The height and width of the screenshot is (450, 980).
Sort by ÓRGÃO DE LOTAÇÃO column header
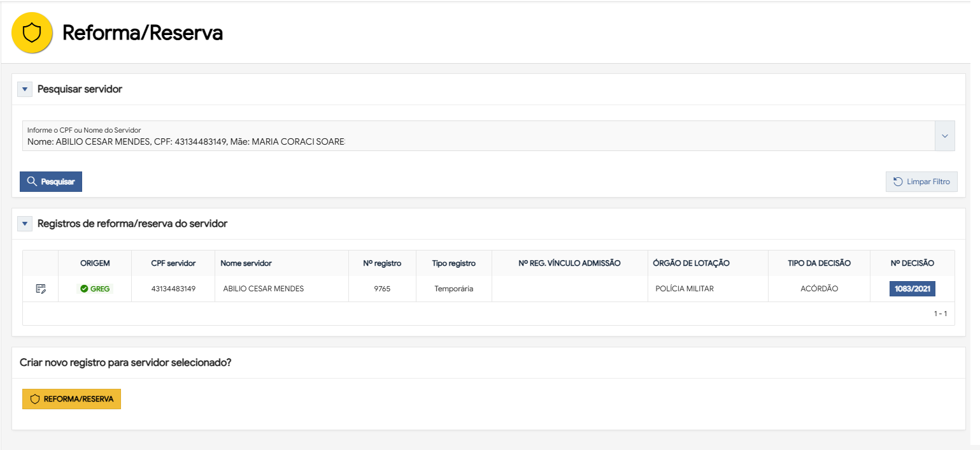[691, 263]
